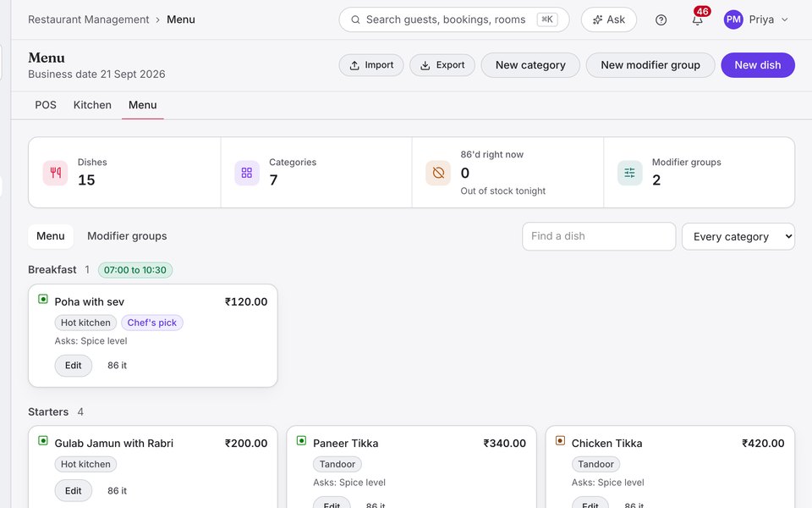Click the Chef's pick tag
This screenshot has height=508, width=812.
point(151,323)
